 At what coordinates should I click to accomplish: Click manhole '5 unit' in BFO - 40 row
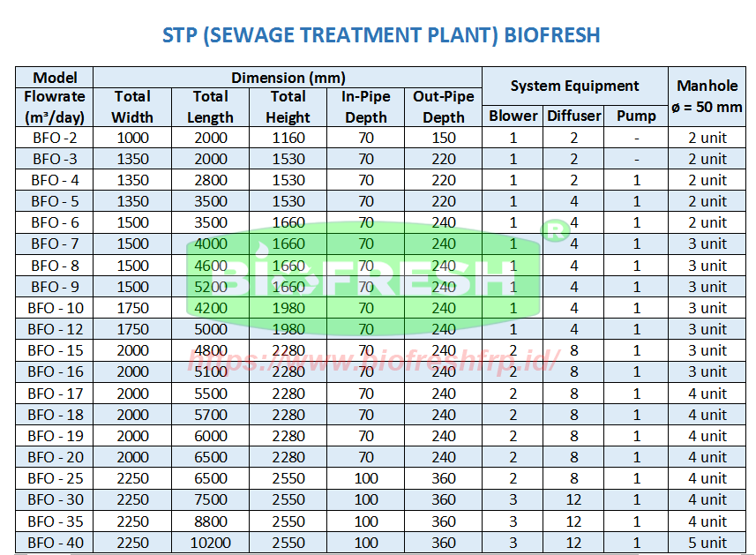point(707,543)
